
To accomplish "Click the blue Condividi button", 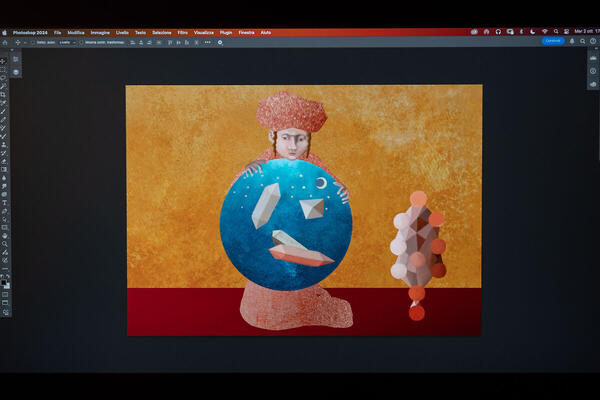I will [x=553, y=42].
